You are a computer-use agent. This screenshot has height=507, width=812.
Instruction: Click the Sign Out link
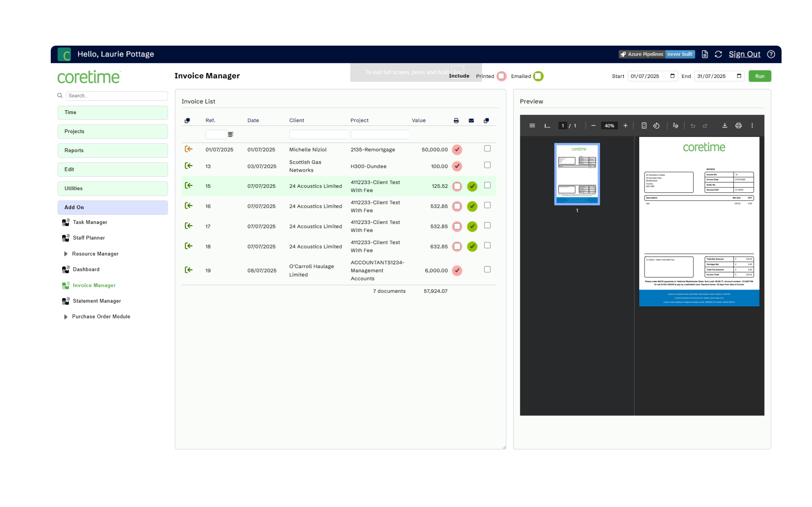(x=744, y=54)
